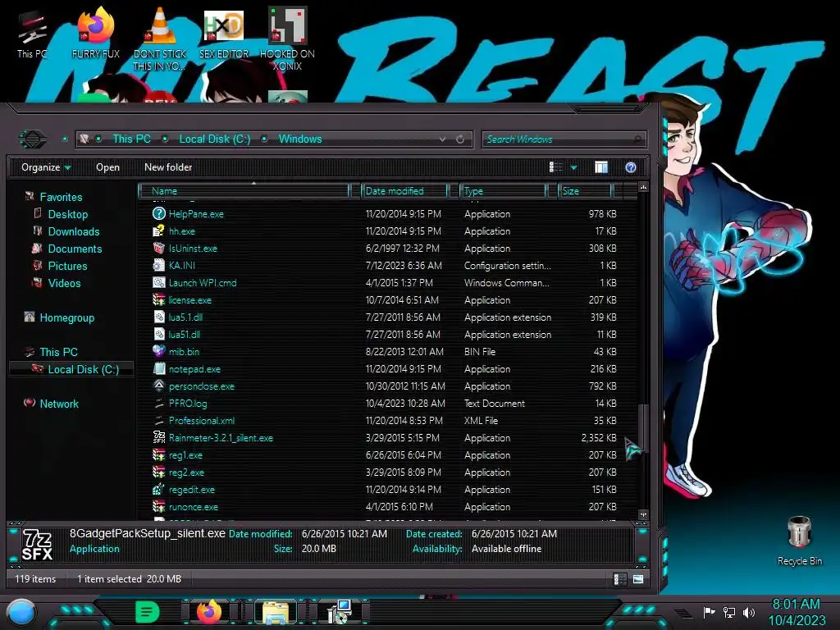Select the regedit.exe icon

click(x=158, y=489)
